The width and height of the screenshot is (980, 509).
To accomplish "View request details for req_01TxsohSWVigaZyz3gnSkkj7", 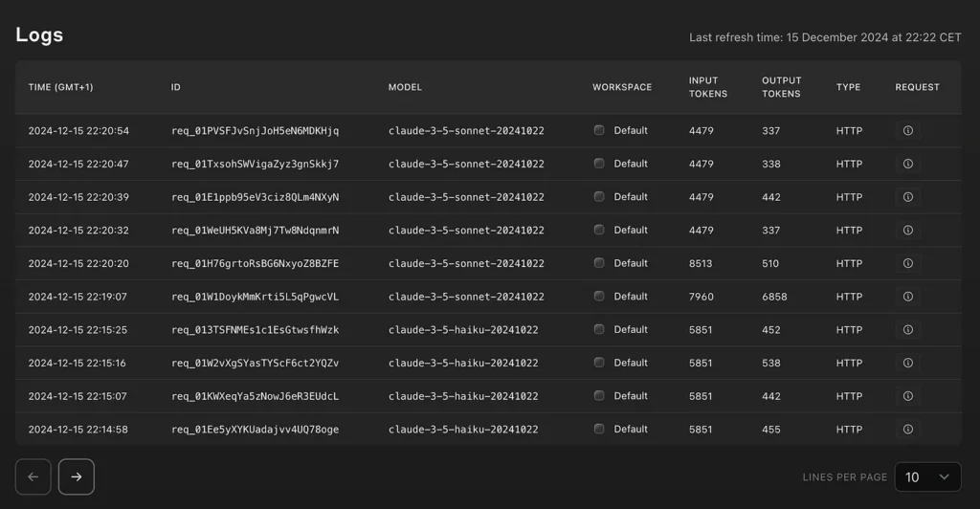I will [908, 164].
